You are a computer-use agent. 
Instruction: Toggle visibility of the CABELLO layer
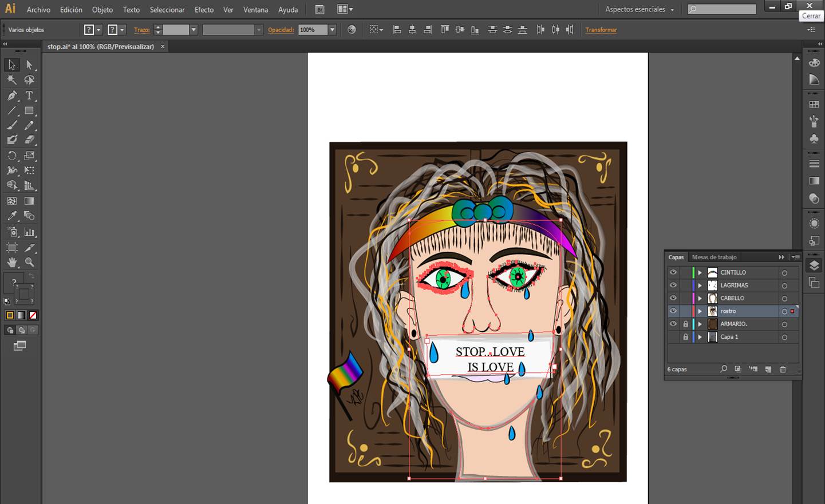[x=673, y=298]
